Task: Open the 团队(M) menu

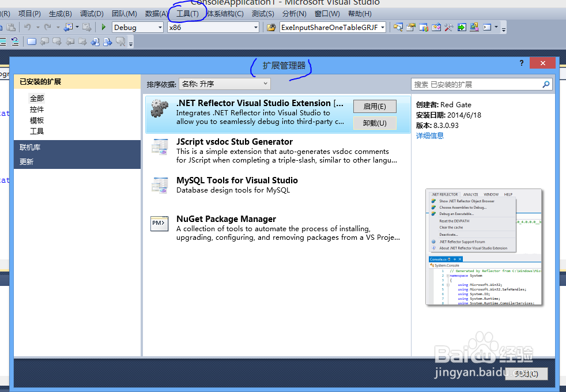Action: click(x=124, y=14)
